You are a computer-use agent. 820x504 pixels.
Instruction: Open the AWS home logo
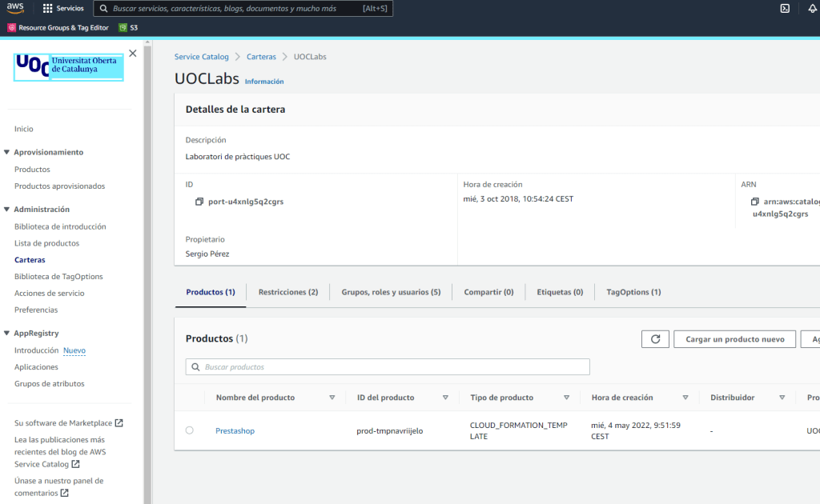(15, 8)
